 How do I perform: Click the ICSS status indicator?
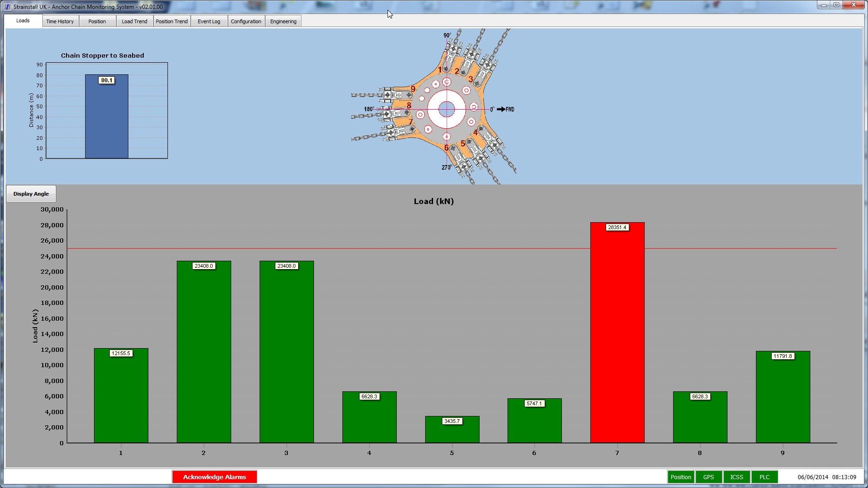pyautogui.click(x=736, y=477)
